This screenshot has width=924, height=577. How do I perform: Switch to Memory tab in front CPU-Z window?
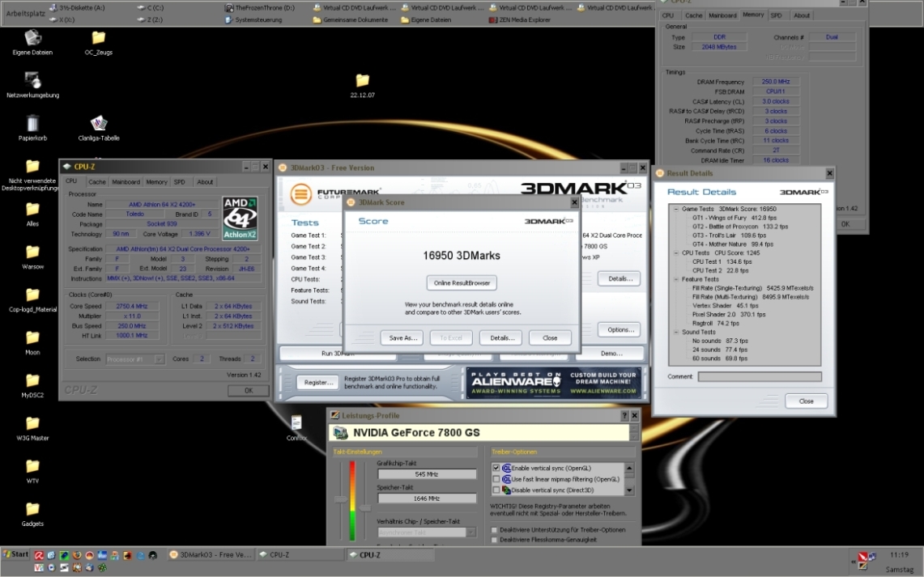point(156,182)
